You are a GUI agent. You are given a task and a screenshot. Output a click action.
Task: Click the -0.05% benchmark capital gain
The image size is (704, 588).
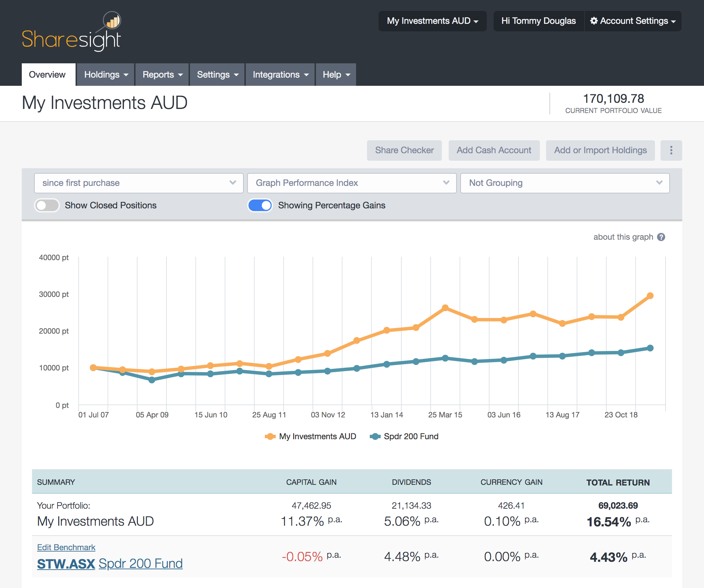pyautogui.click(x=302, y=557)
